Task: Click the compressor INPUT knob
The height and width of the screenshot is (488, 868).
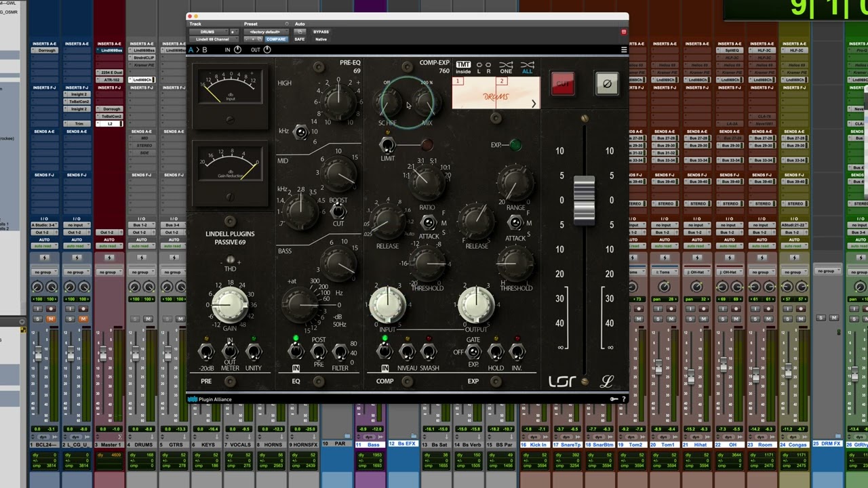Action: [x=387, y=304]
